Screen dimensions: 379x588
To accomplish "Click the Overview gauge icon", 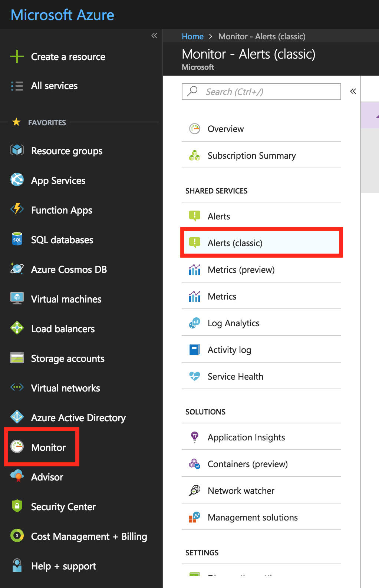I will (195, 129).
